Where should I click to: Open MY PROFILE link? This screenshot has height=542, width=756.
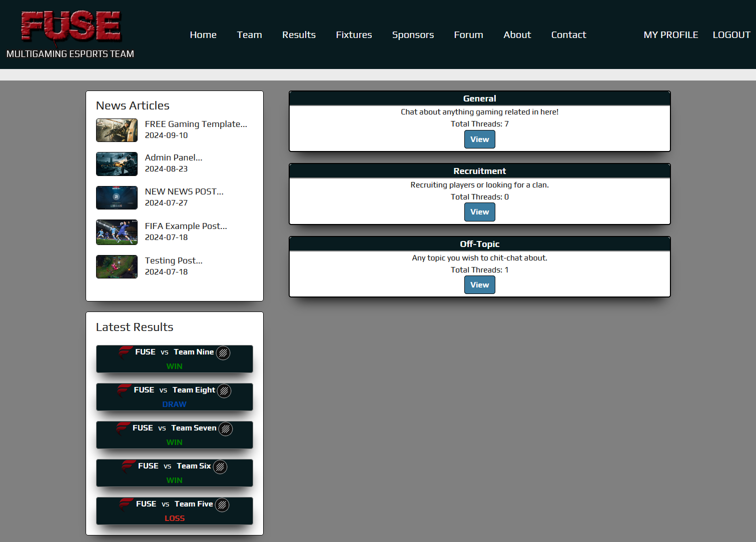tap(670, 35)
